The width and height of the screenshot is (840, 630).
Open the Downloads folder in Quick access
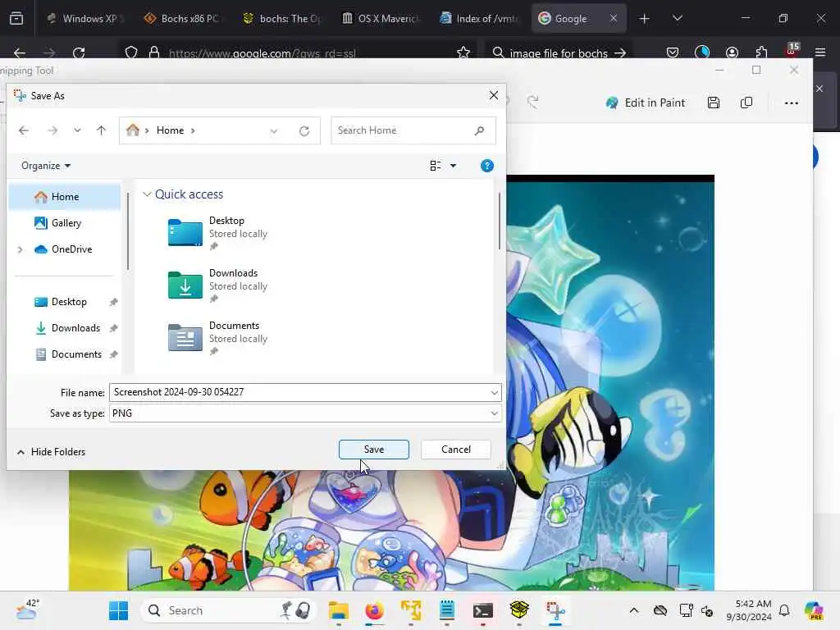[217, 285]
